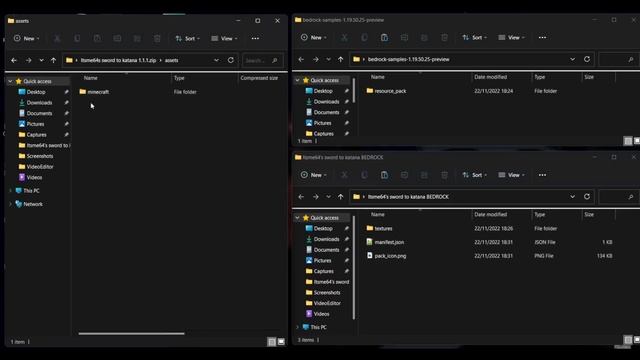Go back in bedrock-samples window

coord(301,59)
